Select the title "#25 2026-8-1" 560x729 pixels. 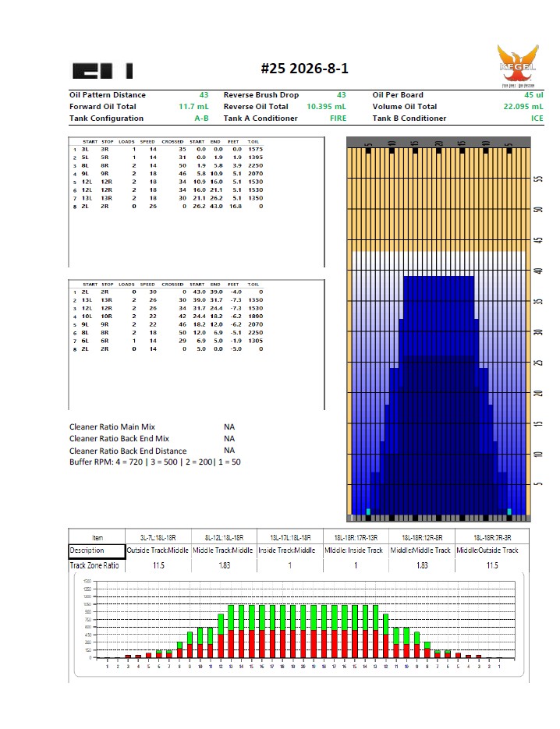pyautogui.click(x=305, y=69)
